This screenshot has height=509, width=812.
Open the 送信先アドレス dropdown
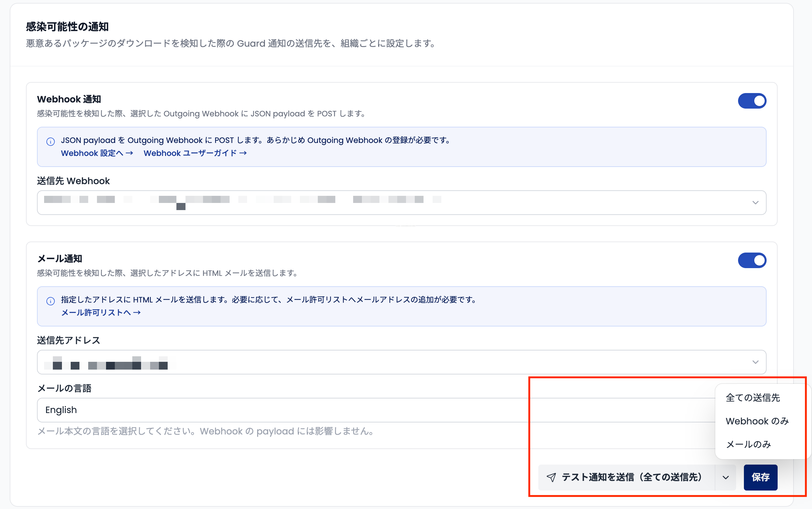pos(401,362)
